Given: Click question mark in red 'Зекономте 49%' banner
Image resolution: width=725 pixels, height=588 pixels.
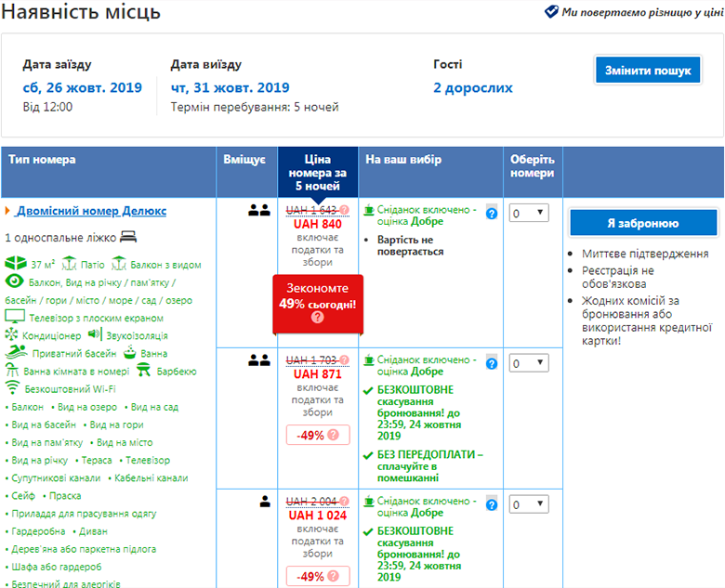Looking at the screenshot, I should coord(318,318).
